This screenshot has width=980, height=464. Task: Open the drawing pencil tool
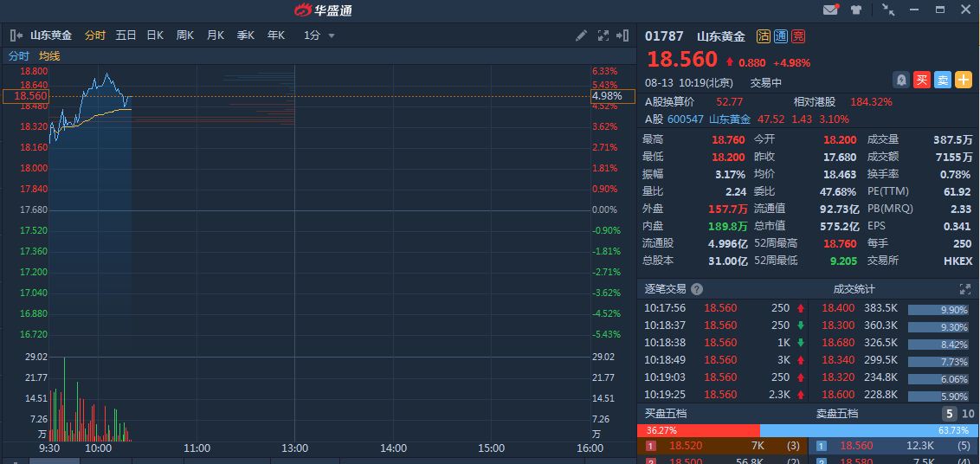tap(581, 35)
